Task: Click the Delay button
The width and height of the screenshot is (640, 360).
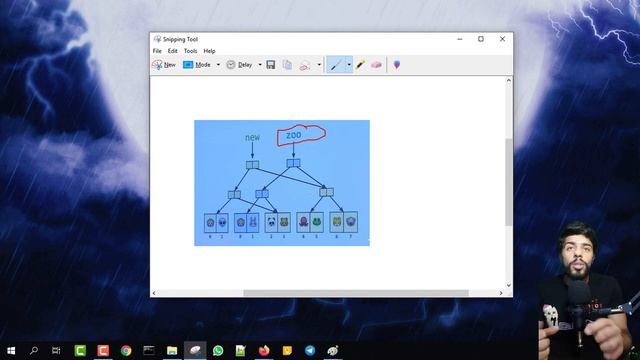Action: click(x=239, y=65)
